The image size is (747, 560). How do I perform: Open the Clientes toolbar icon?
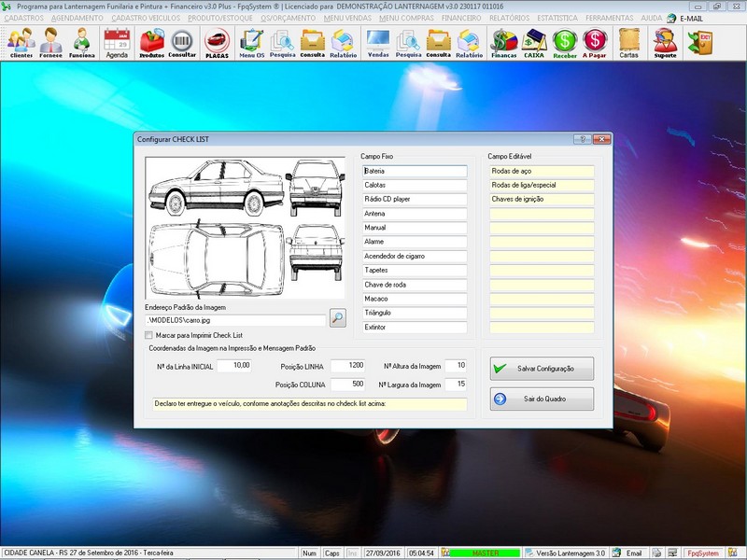pos(21,42)
